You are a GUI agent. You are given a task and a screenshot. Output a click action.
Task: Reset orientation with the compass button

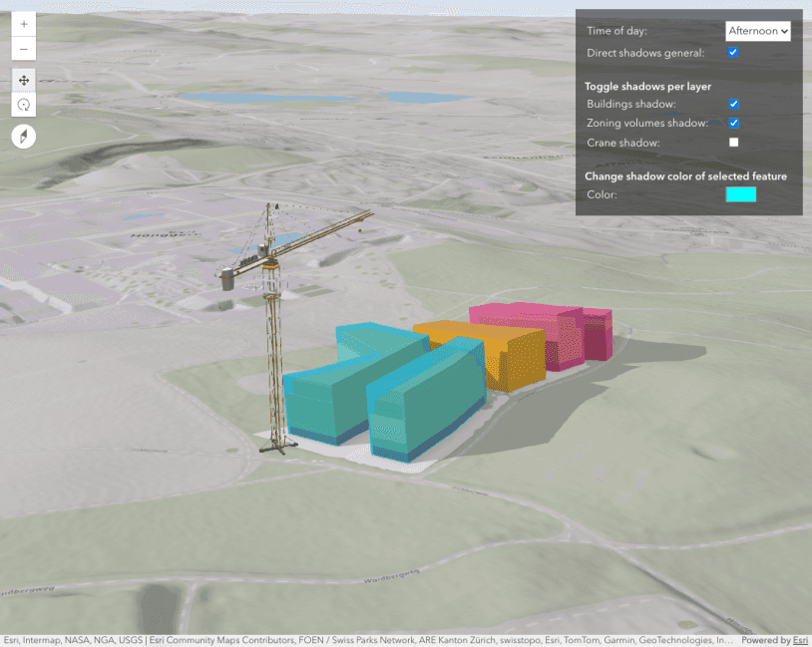(x=24, y=137)
